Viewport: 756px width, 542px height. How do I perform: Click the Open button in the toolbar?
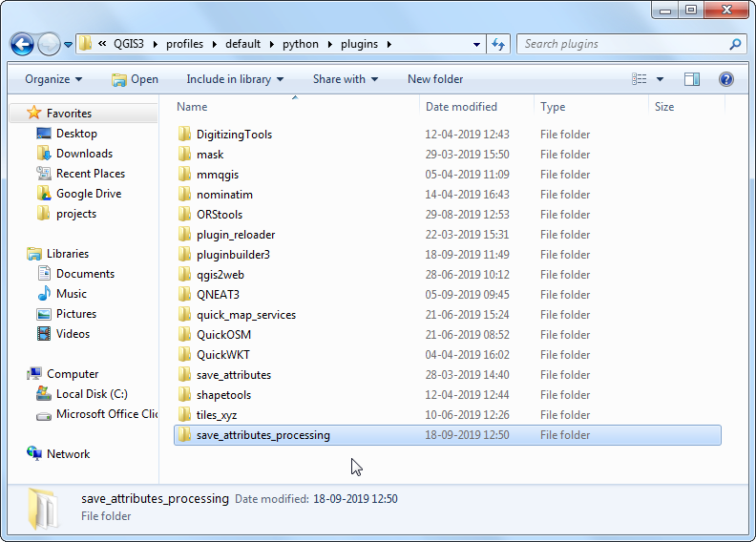[135, 79]
